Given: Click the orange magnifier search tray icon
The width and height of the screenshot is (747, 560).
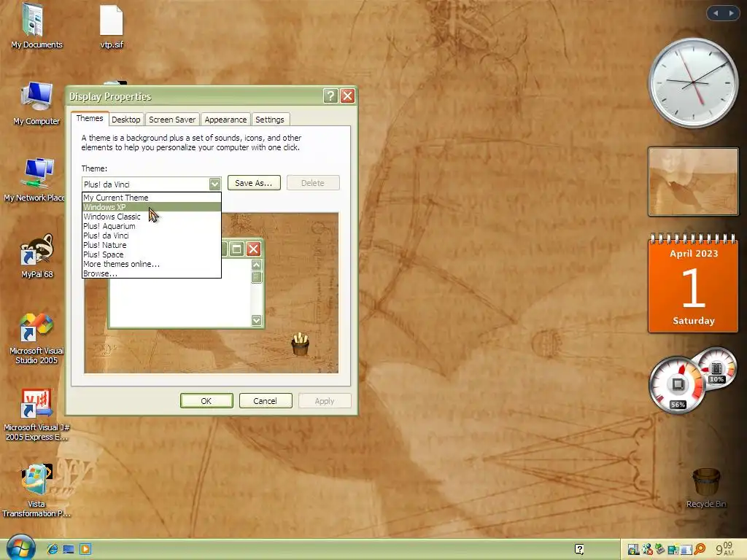Looking at the screenshot, I should point(700,550).
